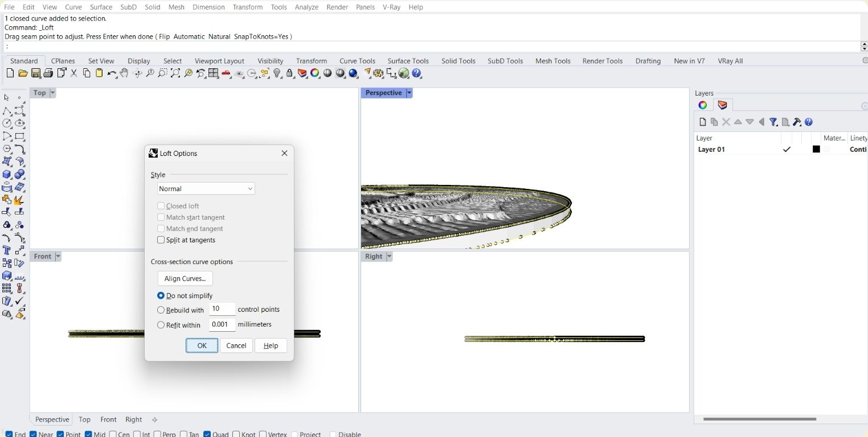The image size is (868, 437).
Task: Click the New Layer icon in Layers panel
Action: tap(702, 122)
